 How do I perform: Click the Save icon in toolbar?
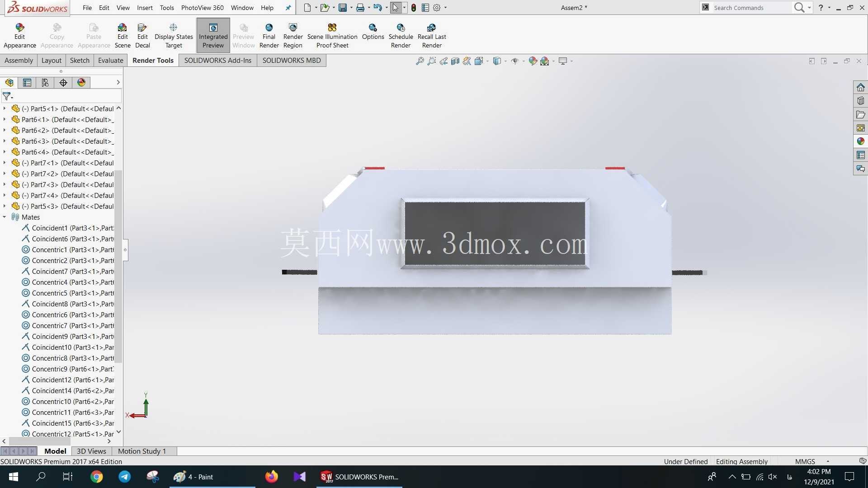pyautogui.click(x=343, y=8)
